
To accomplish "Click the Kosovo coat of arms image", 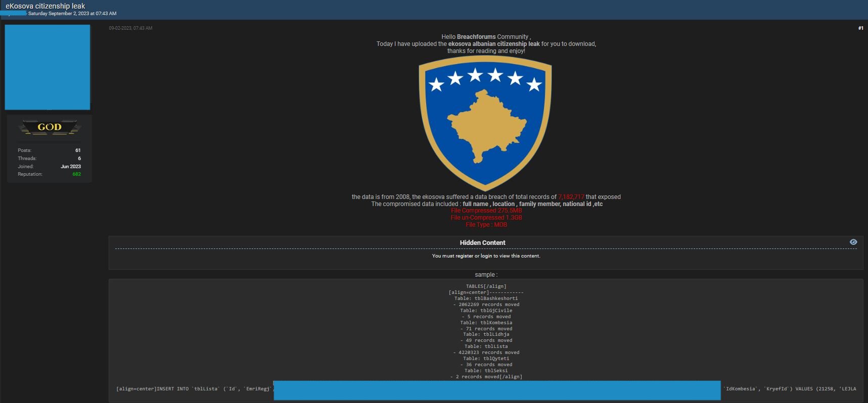I will [x=485, y=123].
